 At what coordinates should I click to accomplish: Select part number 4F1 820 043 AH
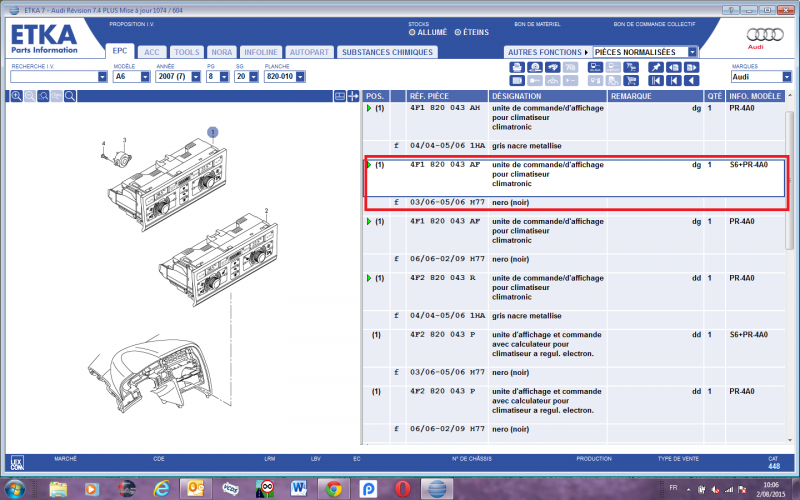coord(445,108)
